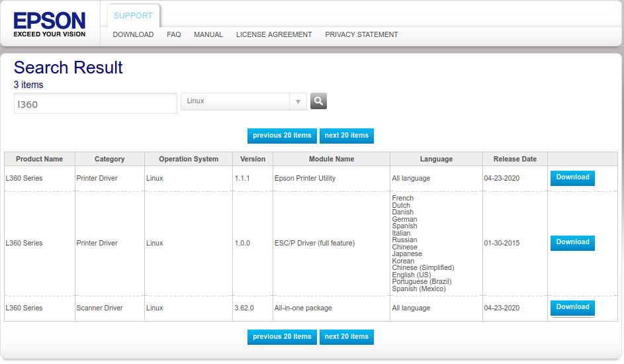Open the Linux operating system dropdown

click(244, 101)
